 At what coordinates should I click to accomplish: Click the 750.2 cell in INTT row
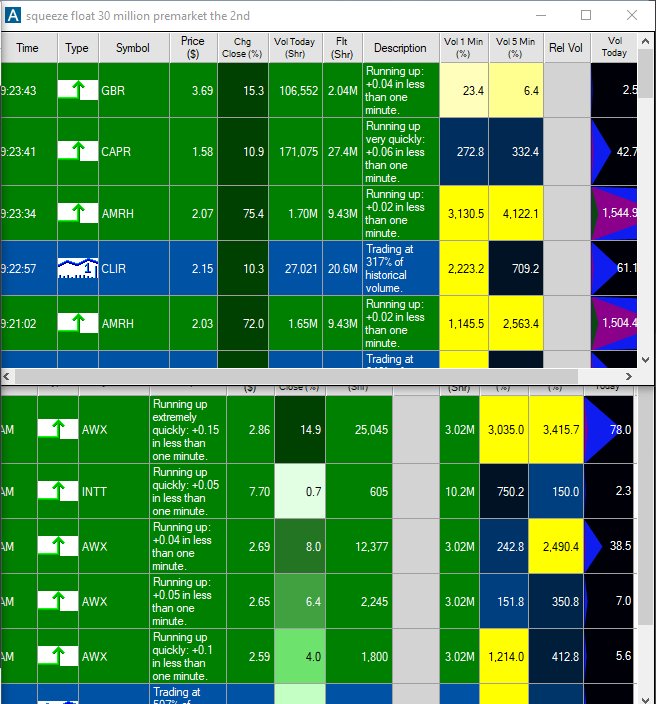coord(504,491)
